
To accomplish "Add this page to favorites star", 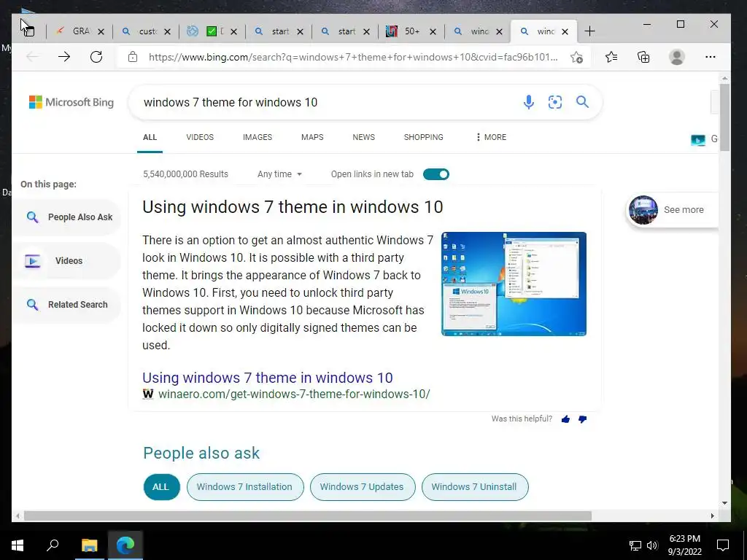I will 576,57.
